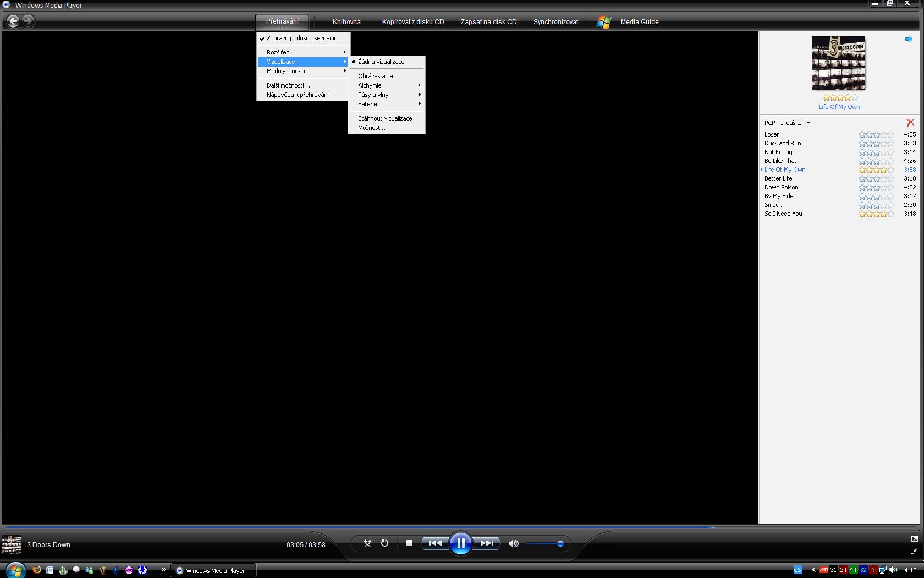Open 'Možnosti...' in visualization submenu
Viewport: 924px width, 578px height.
(387, 128)
